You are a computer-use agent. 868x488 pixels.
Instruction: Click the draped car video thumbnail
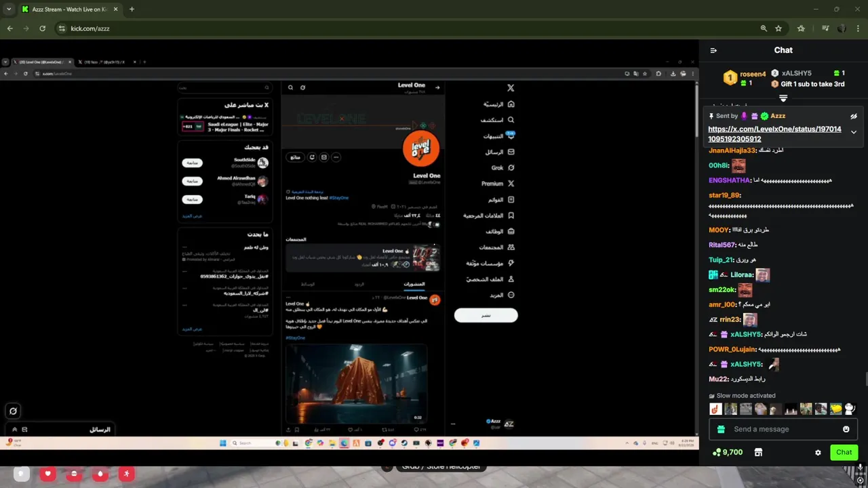pos(356,384)
